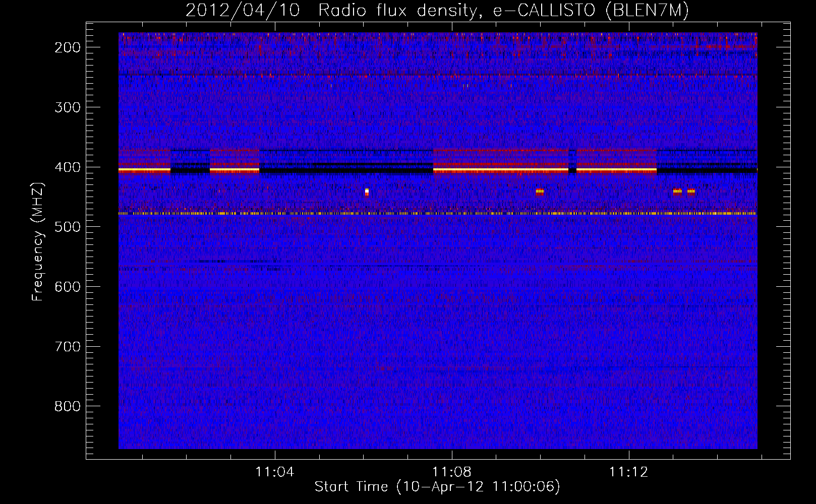Screen dimensions: 816x504
Task: Click the 300 frequency tick label
Action: pyautogui.click(x=67, y=107)
